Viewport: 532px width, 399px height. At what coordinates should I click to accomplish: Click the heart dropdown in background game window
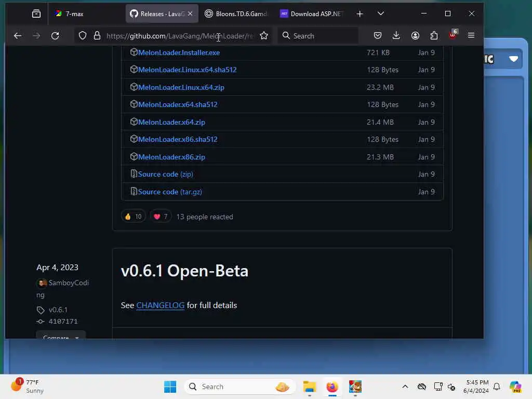pos(513,59)
